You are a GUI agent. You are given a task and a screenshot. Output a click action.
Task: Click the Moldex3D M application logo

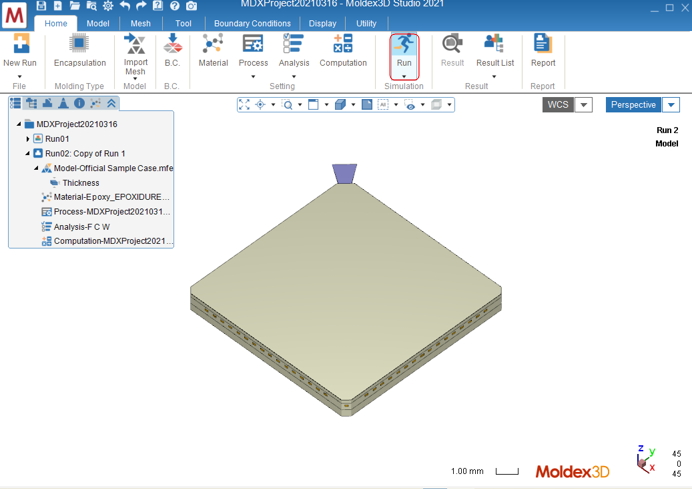pos(14,15)
